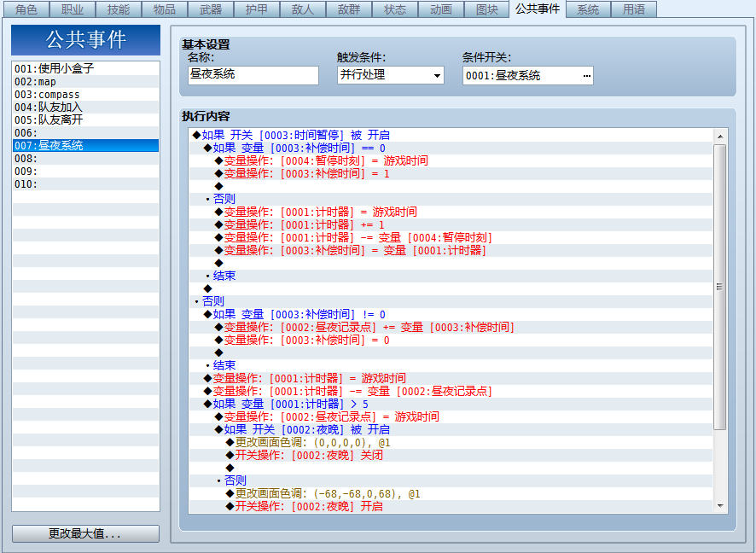Open the 职业 tab
756x553 pixels.
coord(73,9)
